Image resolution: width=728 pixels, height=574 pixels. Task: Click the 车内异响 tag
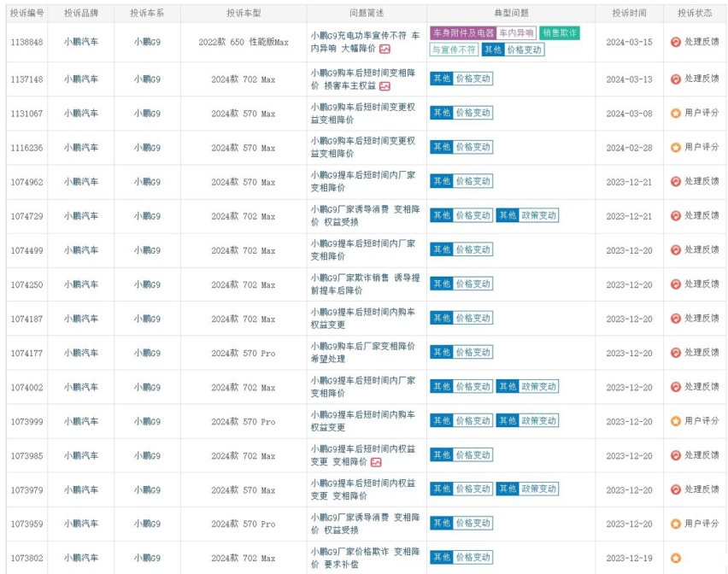click(516, 33)
